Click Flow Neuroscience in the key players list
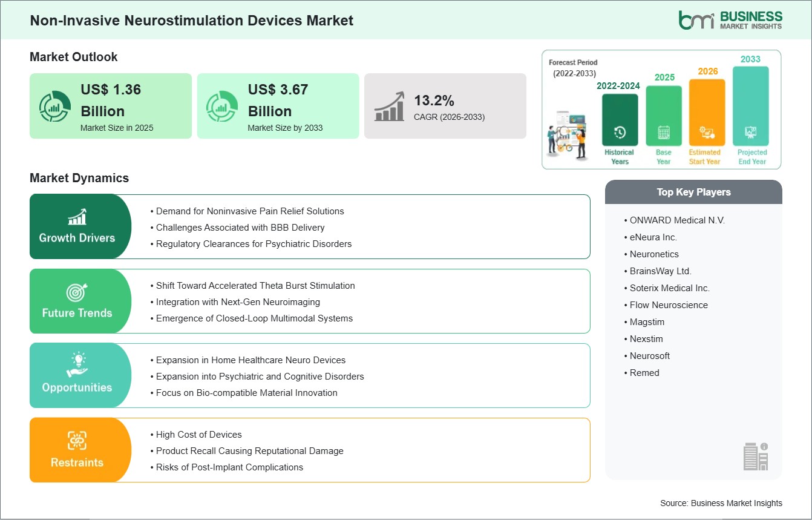 (x=669, y=305)
